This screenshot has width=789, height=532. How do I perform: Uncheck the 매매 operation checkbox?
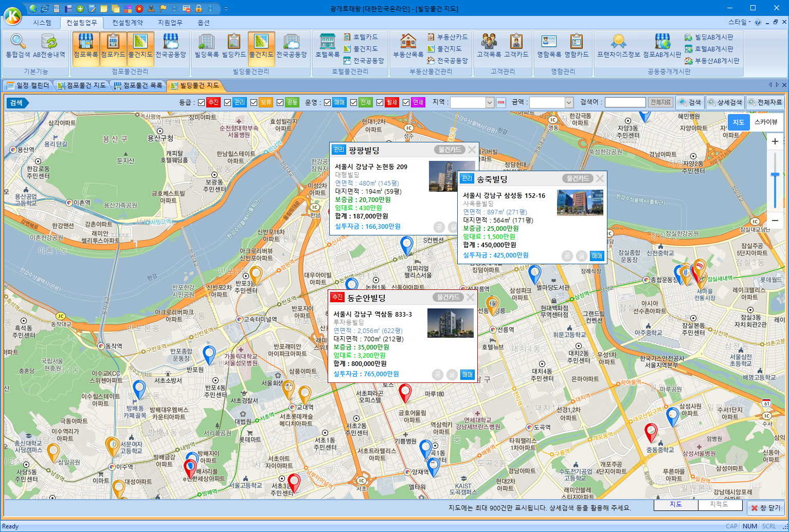coord(327,102)
